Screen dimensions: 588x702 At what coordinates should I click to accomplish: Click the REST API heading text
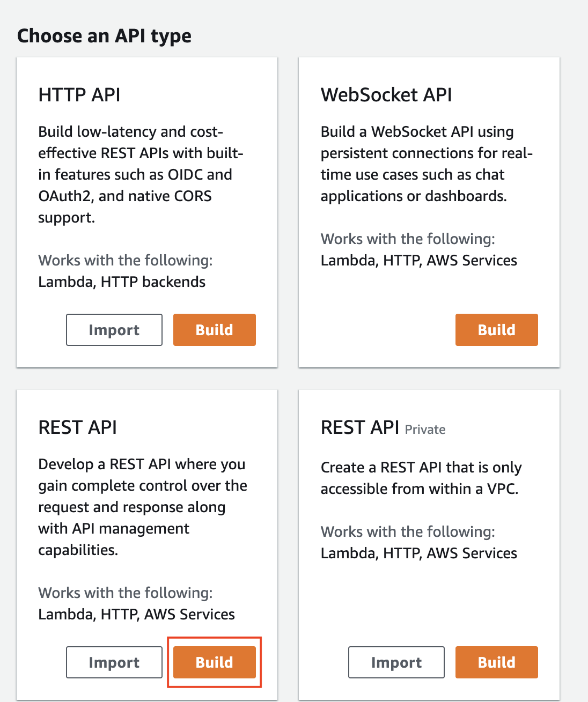[x=77, y=427]
